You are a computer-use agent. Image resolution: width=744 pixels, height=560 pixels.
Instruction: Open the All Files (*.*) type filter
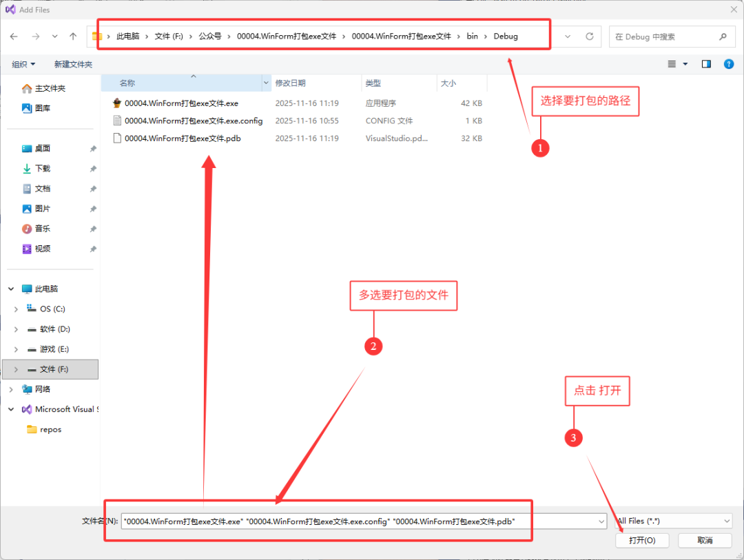(x=674, y=521)
